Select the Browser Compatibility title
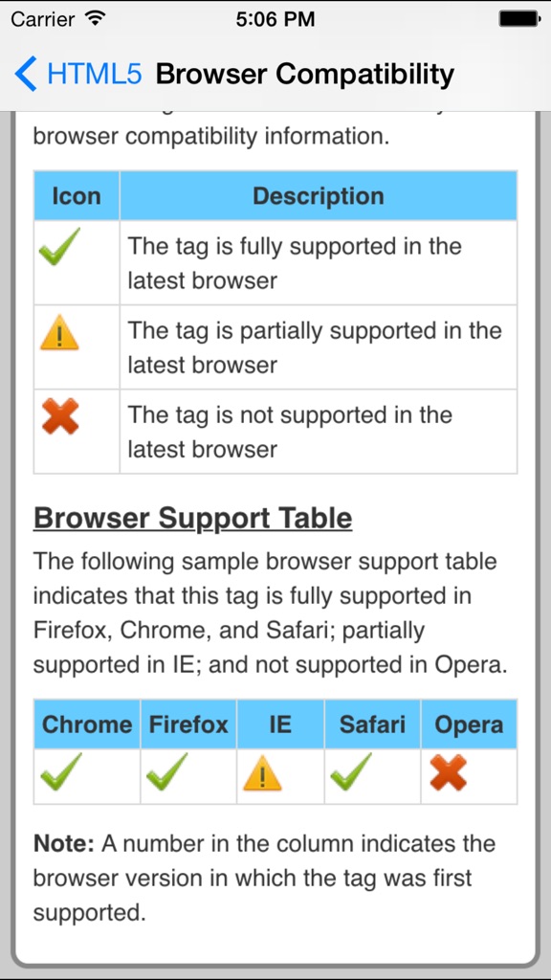Viewport: 551px width, 980px height. 306,73
